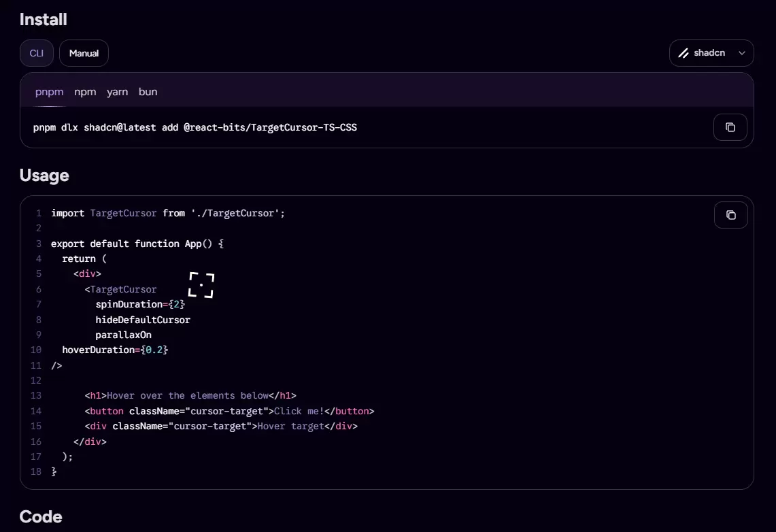This screenshot has width=776, height=532.
Task: Click the Usage heading
Action: (x=44, y=176)
